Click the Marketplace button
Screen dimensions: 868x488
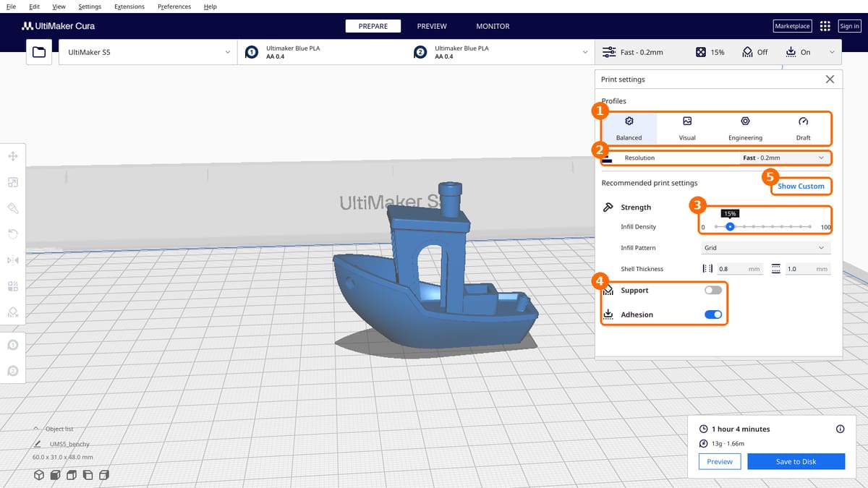click(x=792, y=26)
